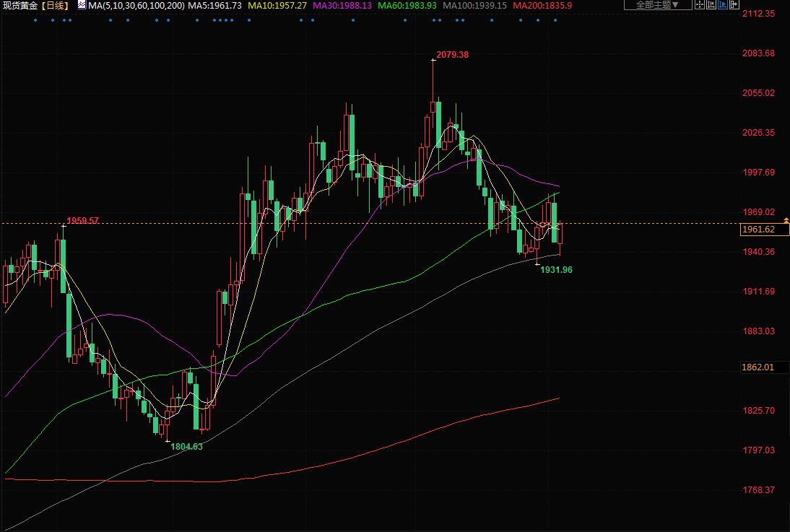Select the magenta MA30:1988.13 legend label
Screen dimensions: 790x532
click(x=342, y=5)
